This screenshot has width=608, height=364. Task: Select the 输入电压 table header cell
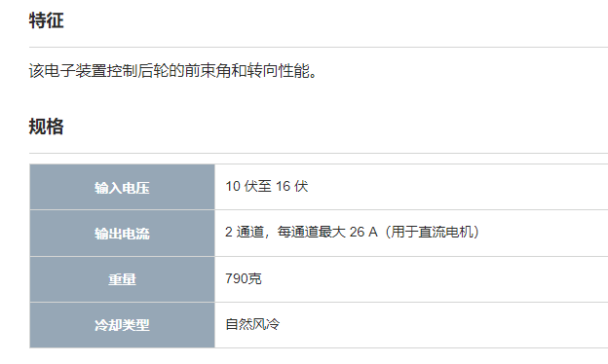[122, 187]
